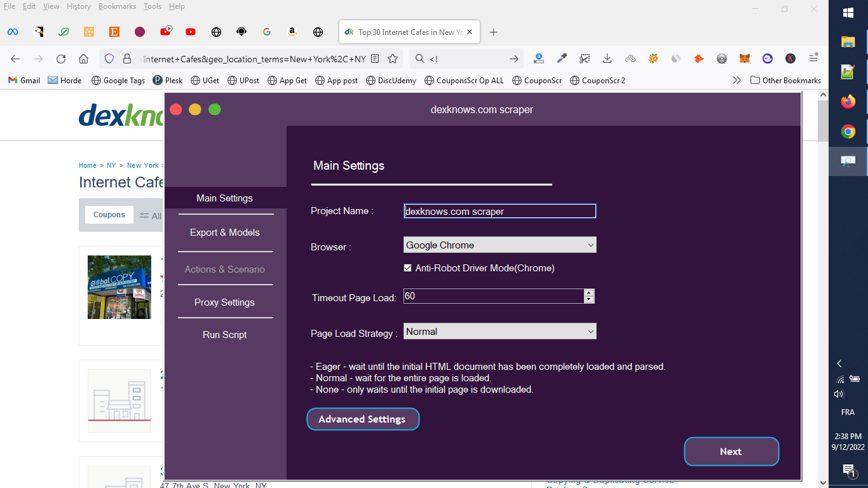Open the Browser selection dropdown
This screenshot has height=488, width=868.
[x=499, y=245]
